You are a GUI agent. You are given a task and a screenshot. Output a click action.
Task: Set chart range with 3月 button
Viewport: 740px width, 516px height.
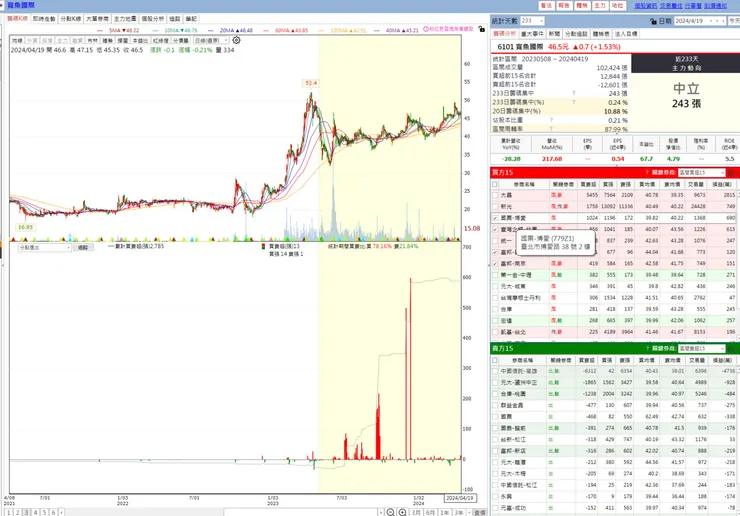pyautogui.click(x=416, y=512)
